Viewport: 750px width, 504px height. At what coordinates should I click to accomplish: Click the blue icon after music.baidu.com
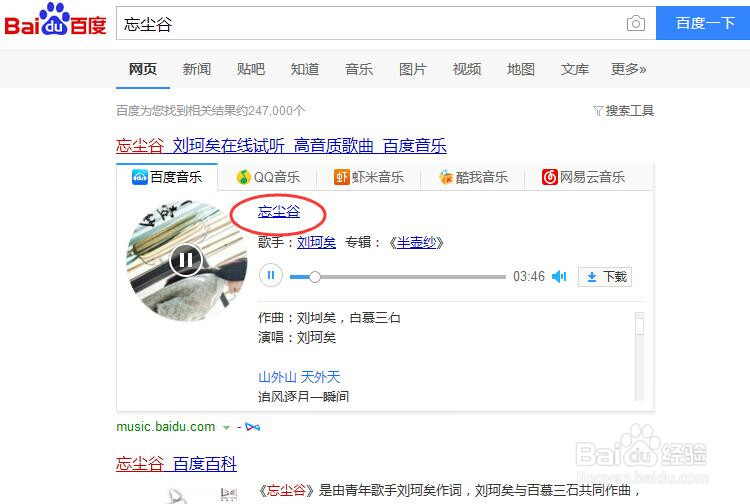click(x=253, y=427)
